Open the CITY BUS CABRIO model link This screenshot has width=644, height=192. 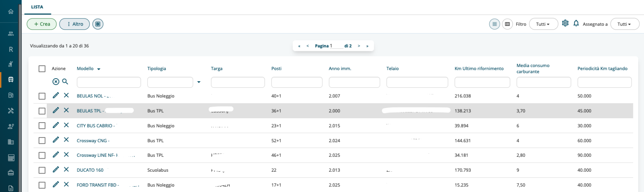[96, 126]
